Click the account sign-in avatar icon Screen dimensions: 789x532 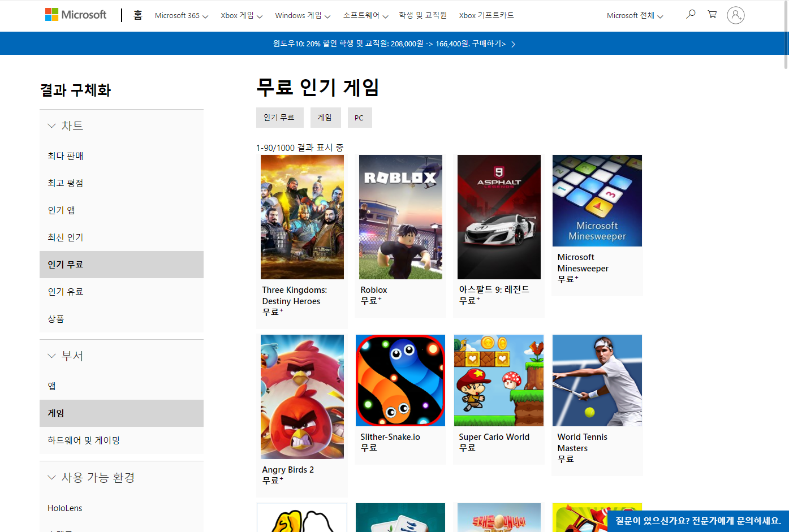pyautogui.click(x=735, y=15)
